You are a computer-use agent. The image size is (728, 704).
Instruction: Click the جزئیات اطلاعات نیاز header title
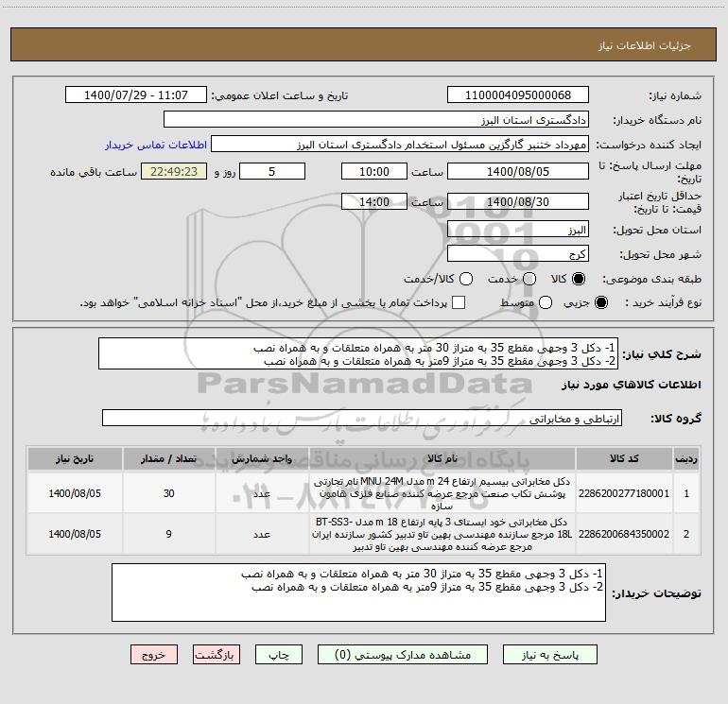click(645, 45)
